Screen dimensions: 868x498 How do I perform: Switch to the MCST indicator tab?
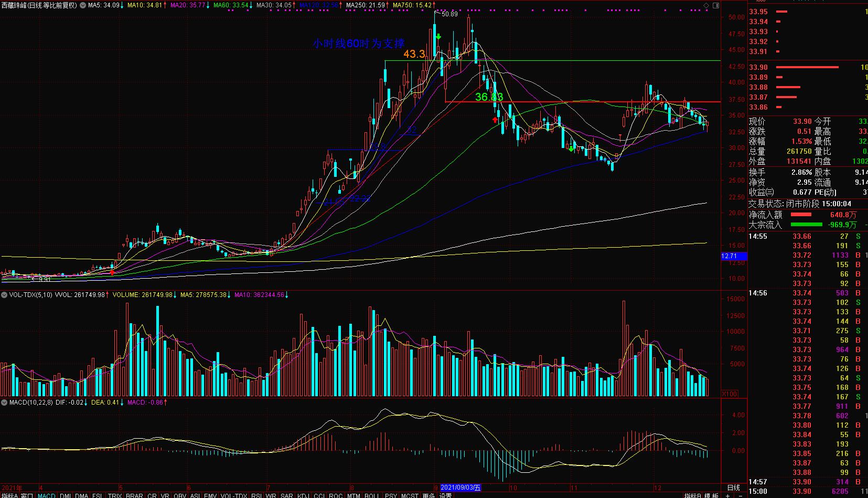coord(410,495)
